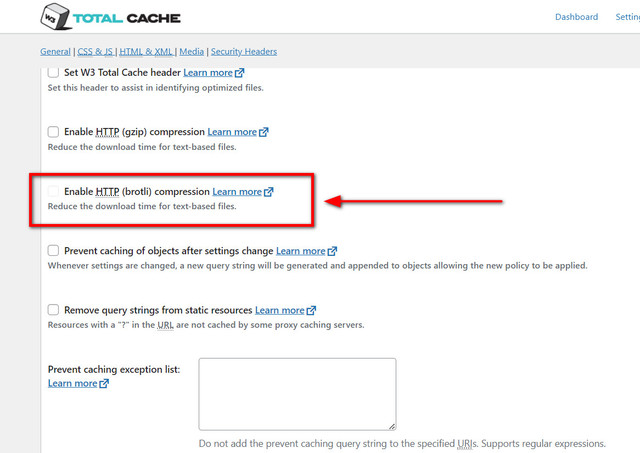The image size is (640, 453).
Task: Tick Enable HTTP (brotli) compression checkbox
Action: point(53,191)
